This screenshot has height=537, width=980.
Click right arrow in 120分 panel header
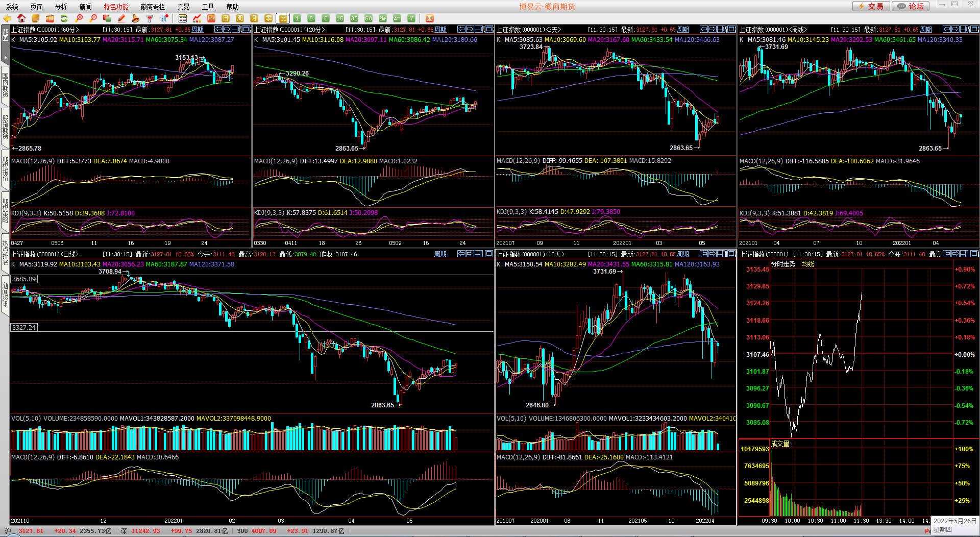pyautogui.click(x=470, y=29)
